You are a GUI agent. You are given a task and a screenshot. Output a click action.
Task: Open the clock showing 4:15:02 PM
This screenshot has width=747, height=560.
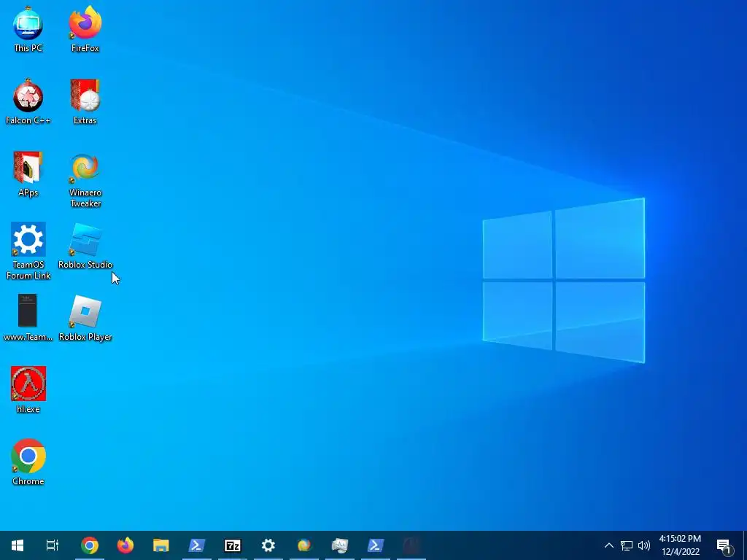681,545
